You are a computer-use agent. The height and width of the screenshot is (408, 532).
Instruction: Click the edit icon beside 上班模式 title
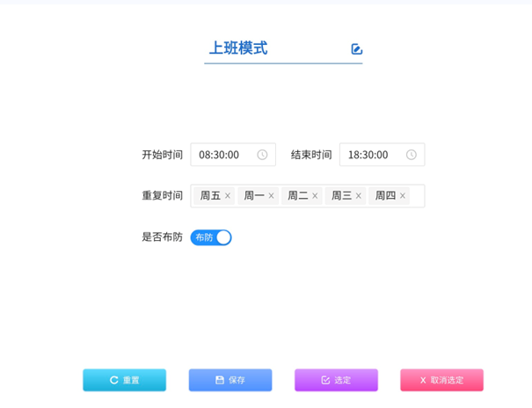click(357, 49)
